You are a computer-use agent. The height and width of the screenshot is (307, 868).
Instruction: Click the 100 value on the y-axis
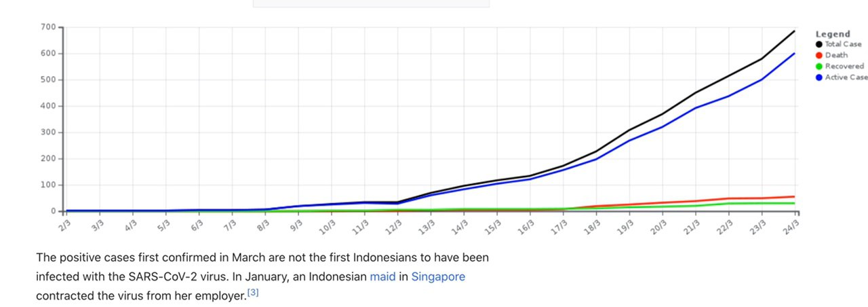[47, 185]
